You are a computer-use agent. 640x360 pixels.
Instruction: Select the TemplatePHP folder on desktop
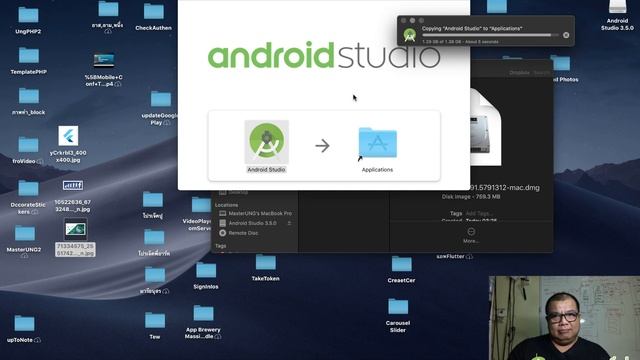tap(29, 60)
